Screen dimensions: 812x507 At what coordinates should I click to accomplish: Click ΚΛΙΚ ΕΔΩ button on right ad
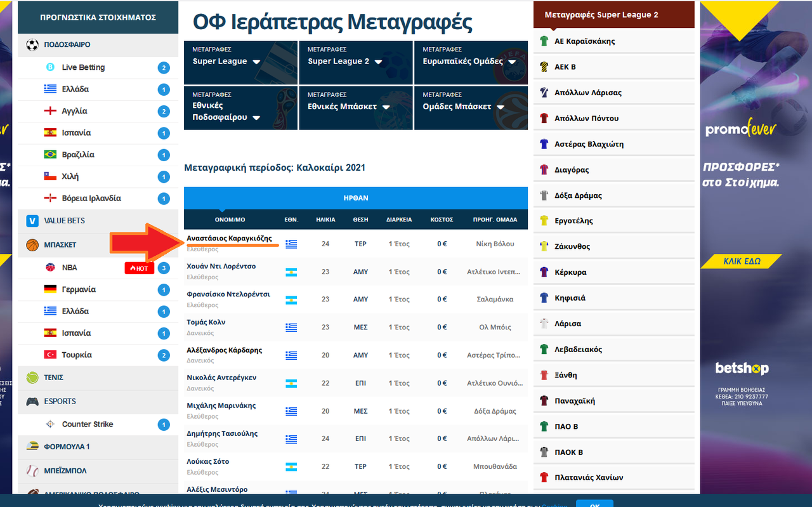click(x=742, y=261)
